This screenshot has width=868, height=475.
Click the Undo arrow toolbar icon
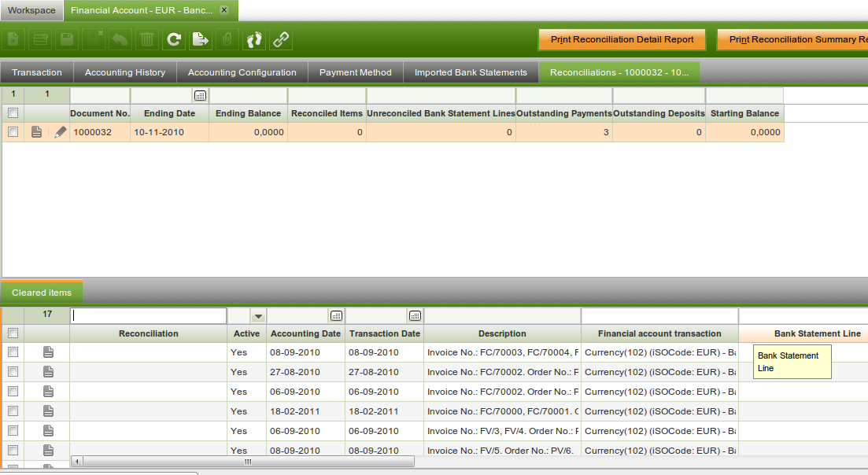pos(120,39)
